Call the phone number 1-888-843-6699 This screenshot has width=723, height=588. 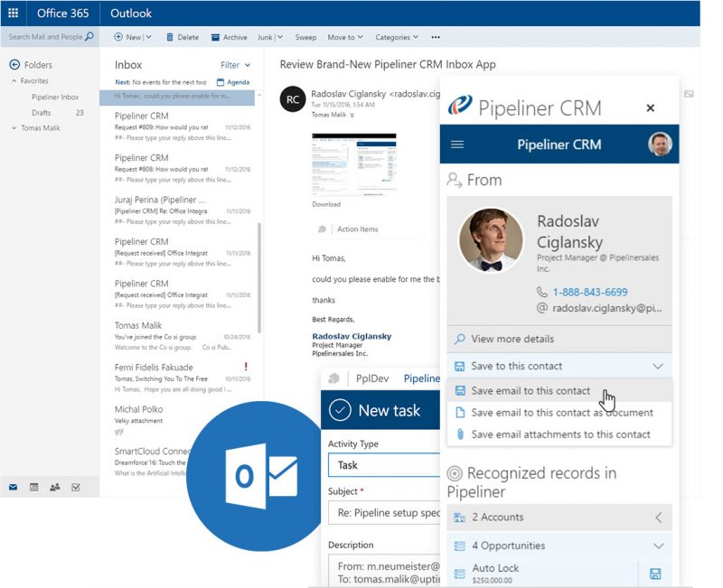590,292
